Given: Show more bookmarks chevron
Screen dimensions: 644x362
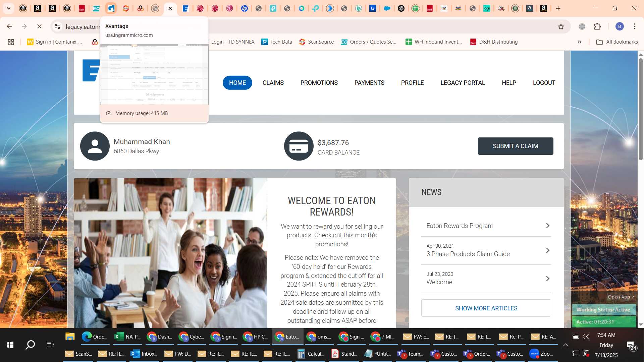Looking at the screenshot, I should (x=579, y=42).
